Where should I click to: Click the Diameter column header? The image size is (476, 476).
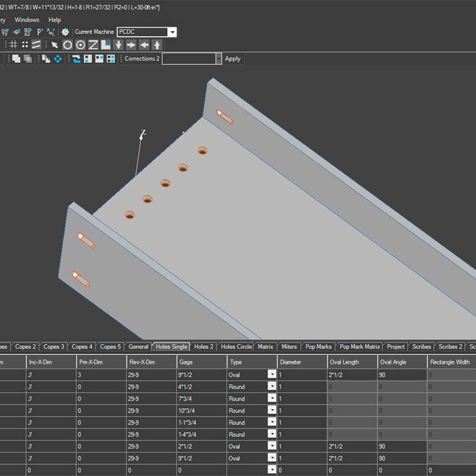pos(302,362)
